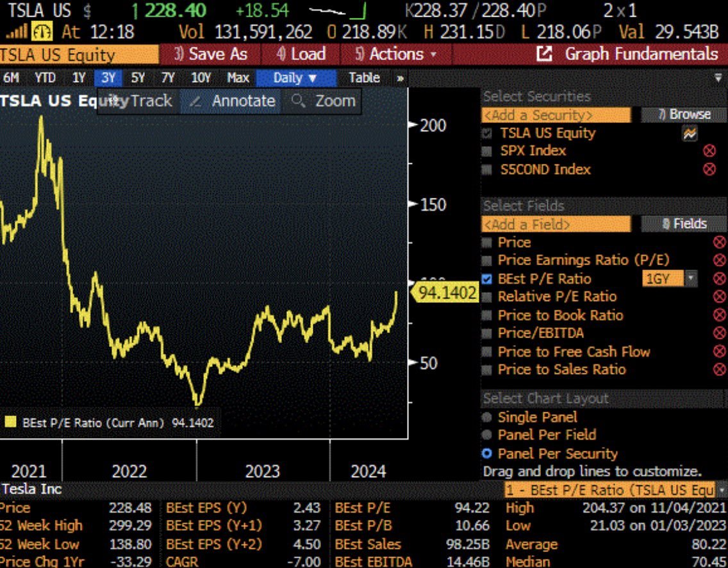The image size is (728, 568).
Task: Click the pencil icon on the Annotate tool
Action: (195, 101)
